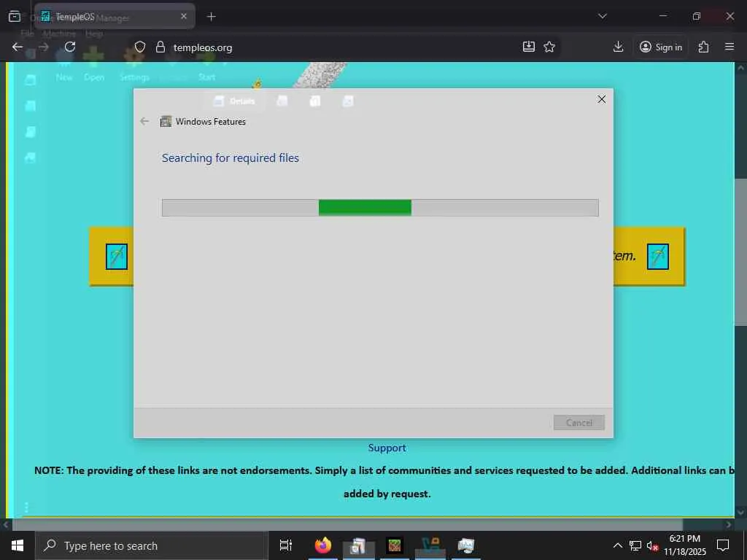Screen dimensions: 747x560
Task: Click the back arrow in Windows Features
Action: (145, 122)
